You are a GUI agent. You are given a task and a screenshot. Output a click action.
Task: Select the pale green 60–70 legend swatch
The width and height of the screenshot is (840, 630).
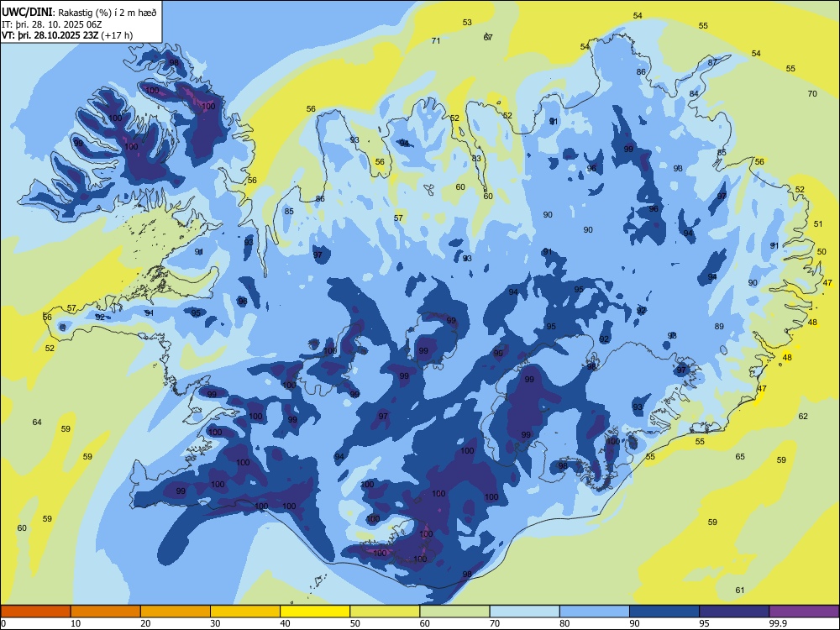point(454,612)
